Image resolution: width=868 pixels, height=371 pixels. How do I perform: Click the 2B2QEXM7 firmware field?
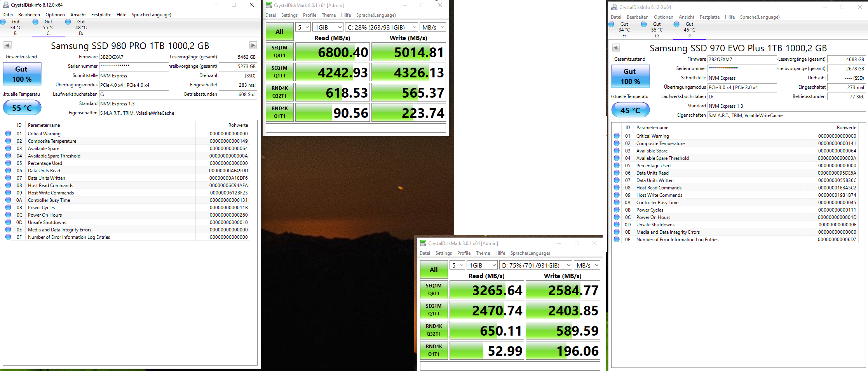pyautogui.click(x=743, y=59)
